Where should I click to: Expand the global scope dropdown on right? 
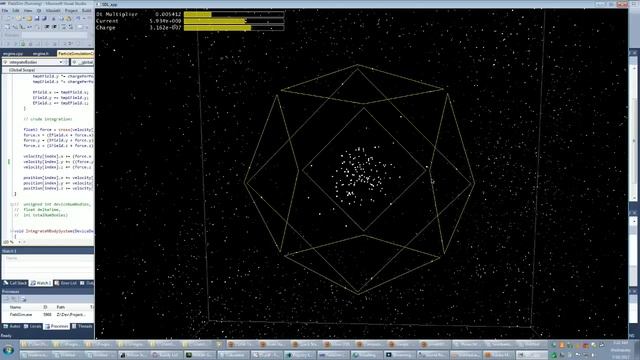pos(82,62)
